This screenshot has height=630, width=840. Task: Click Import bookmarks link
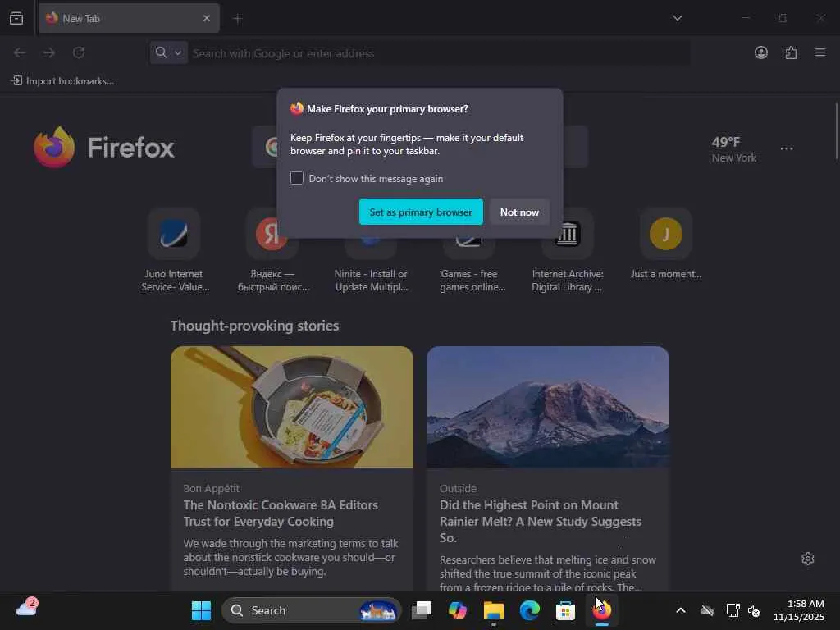pos(62,81)
